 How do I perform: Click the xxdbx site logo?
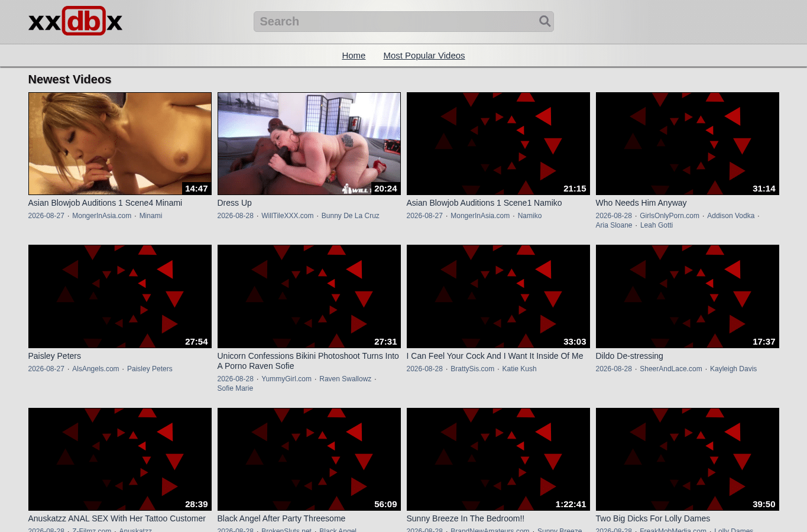tap(75, 21)
